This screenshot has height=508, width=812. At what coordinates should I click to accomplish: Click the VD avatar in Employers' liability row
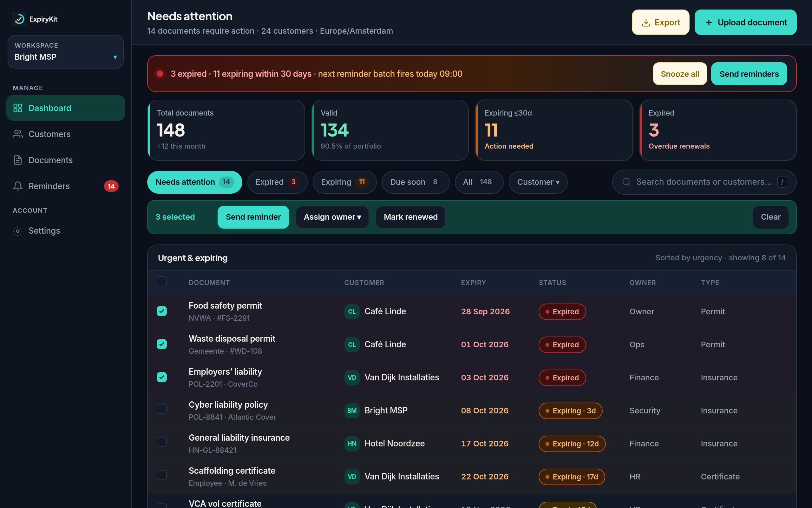pyautogui.click(x=352, y=377)
